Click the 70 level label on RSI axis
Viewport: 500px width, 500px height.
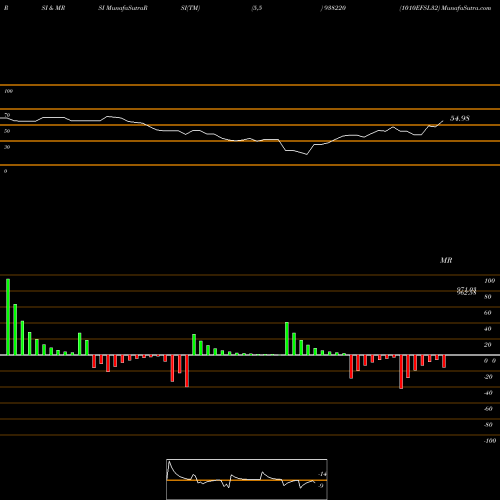pos(7,115)
